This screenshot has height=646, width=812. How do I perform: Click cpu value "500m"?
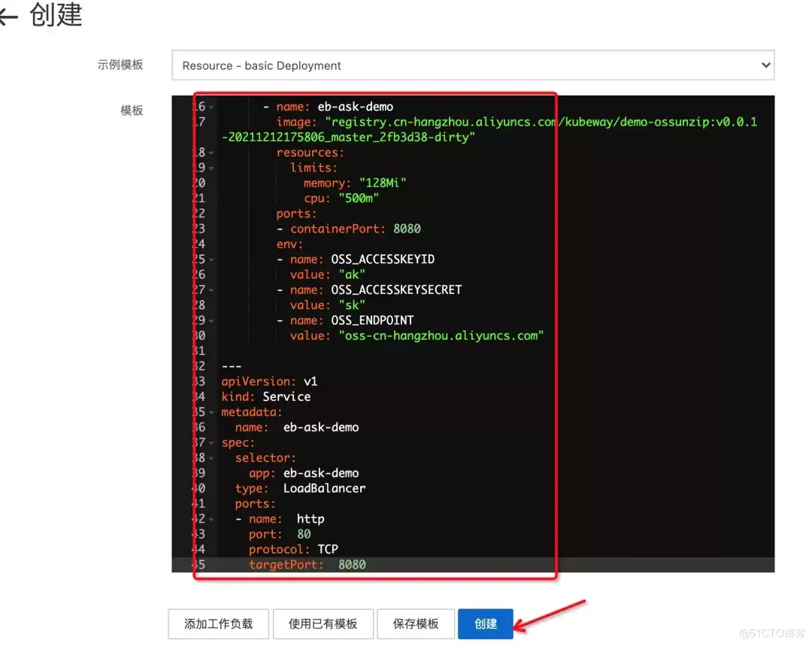(359, 198)
